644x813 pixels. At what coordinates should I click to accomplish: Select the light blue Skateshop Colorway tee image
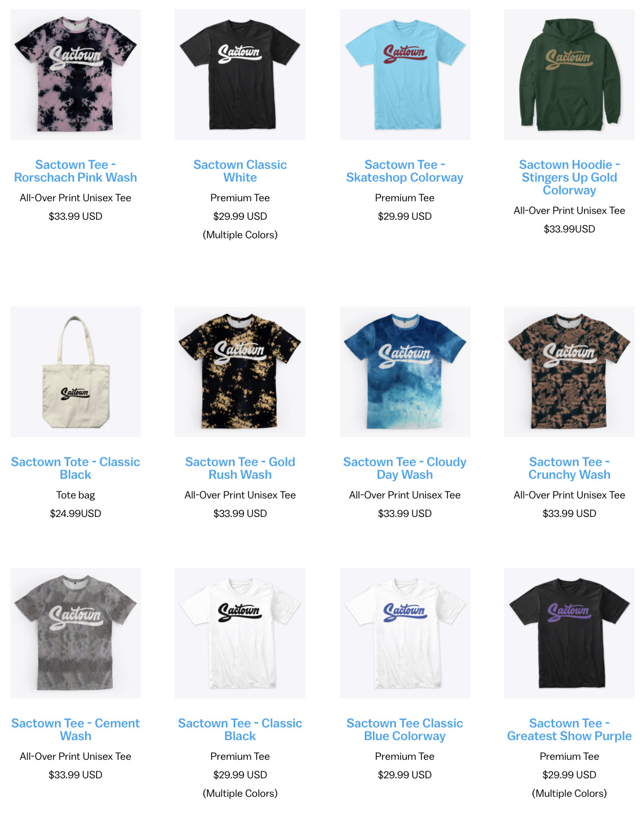[x=405, y=75]
